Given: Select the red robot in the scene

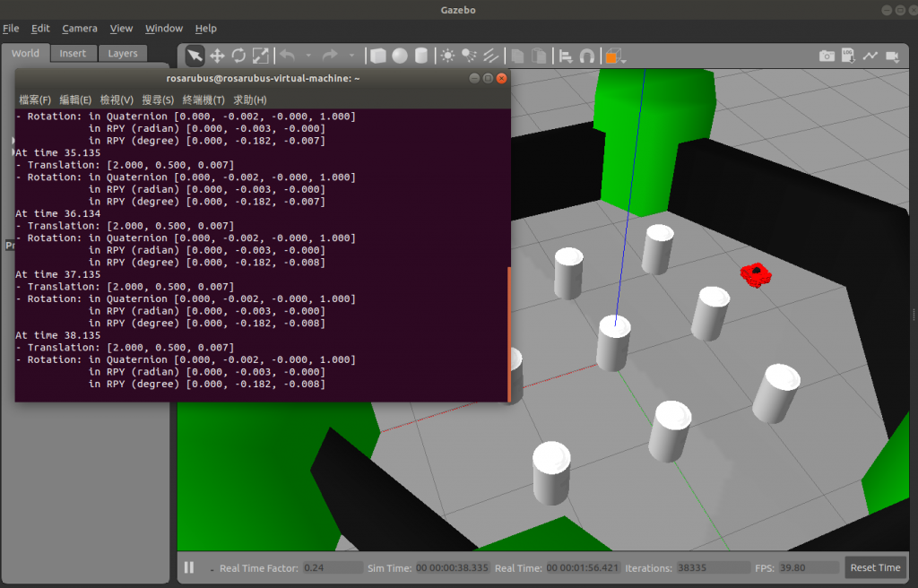Looking at the screenshot, I should coord(756,274).
